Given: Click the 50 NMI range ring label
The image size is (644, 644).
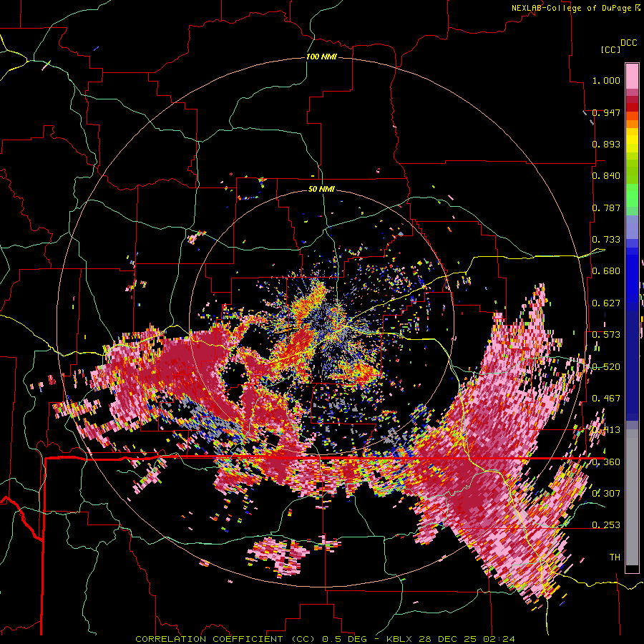Looking at the screenshot, I should 321,189.
